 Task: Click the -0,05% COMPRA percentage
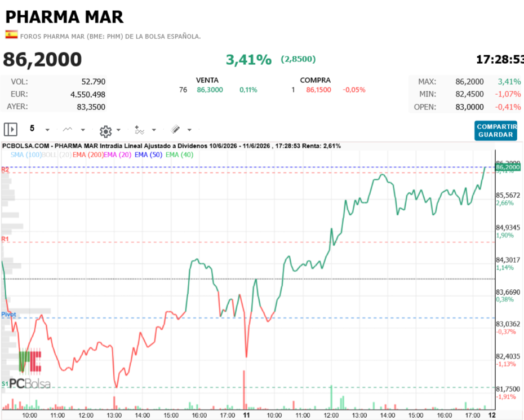coord(354,90)
